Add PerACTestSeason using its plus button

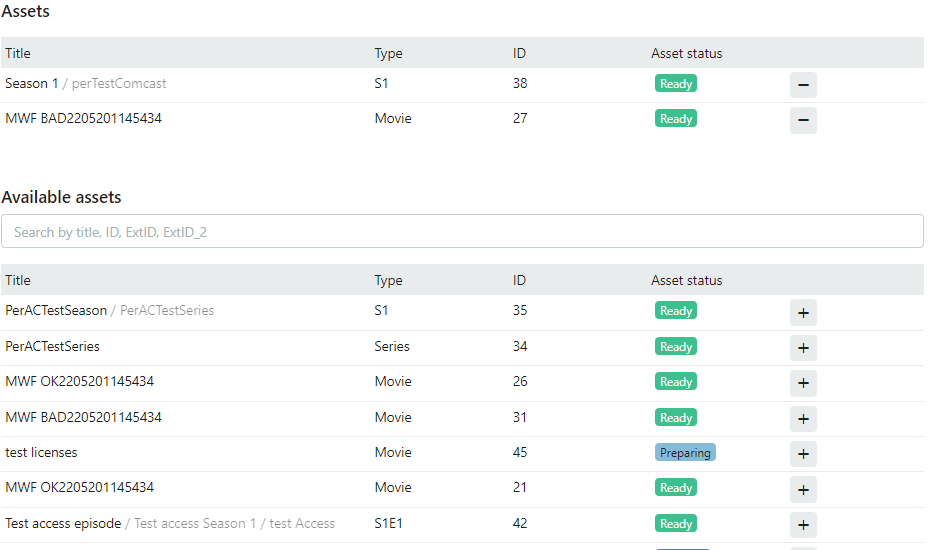pyautogui.click(x=803, y=312)
